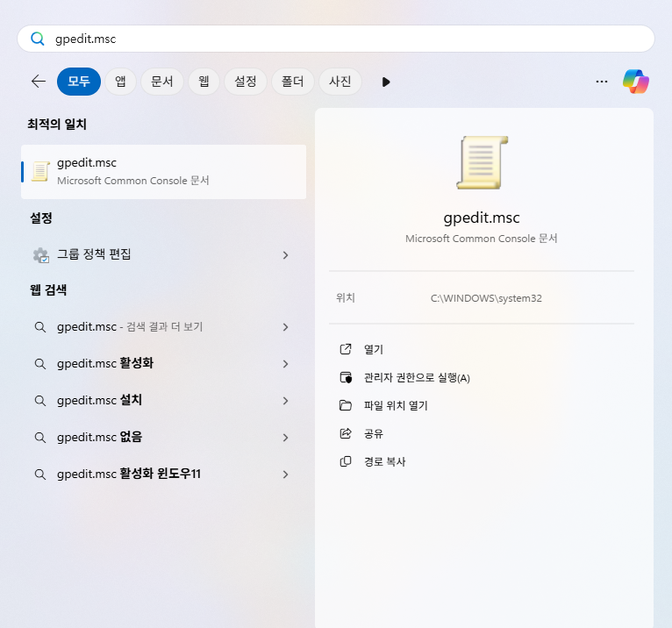The height and width of the screenshot is (628, 672).
Task: Click the gpedit.msc scroll icon in best match
Action: click(40, 171)
